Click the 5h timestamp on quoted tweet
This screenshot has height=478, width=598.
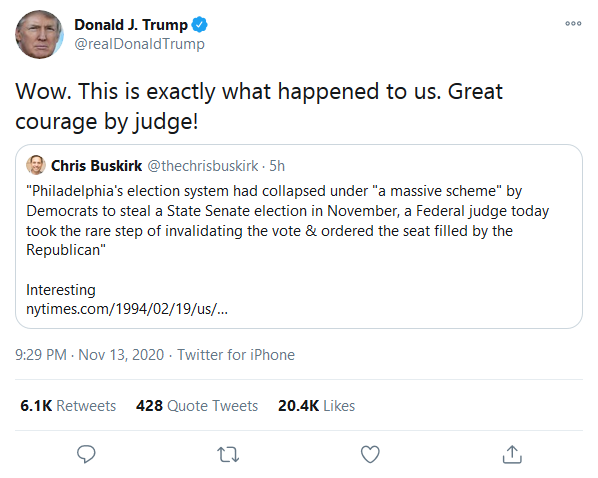[x=277, y=166]
